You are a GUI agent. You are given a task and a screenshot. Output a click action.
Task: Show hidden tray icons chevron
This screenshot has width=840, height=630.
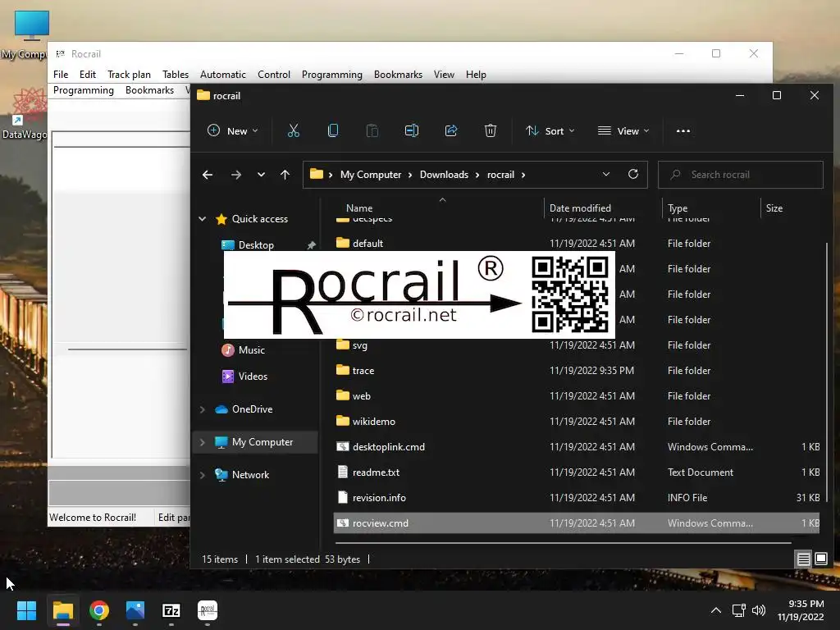pos(715,610)
